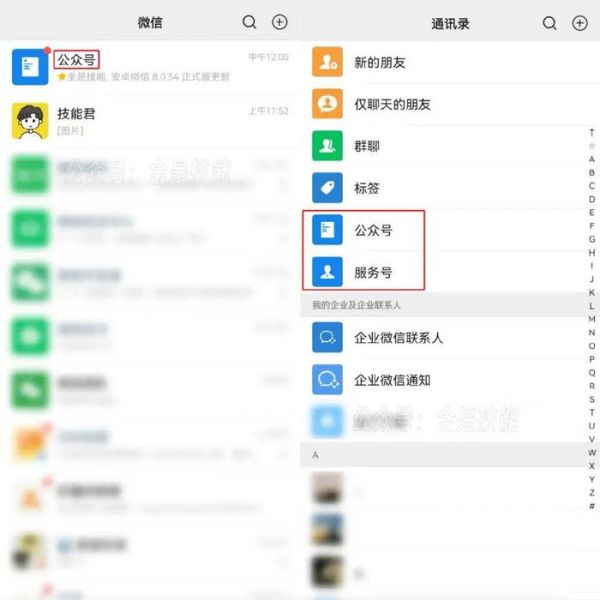This screenshot has width=600, height=600.
Task: Open the green 群聊 icon
Action: click(327, 146)
